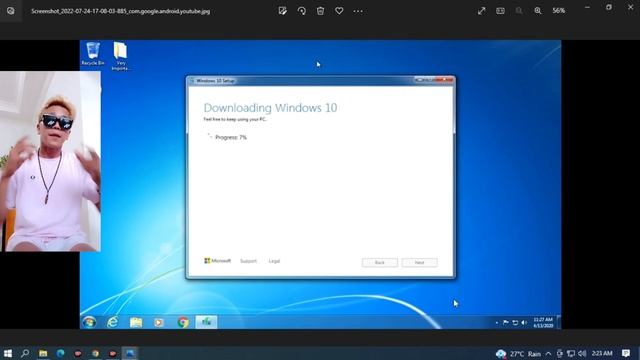Open Internet Explorer on the Windows 7 taskbar

113,322
